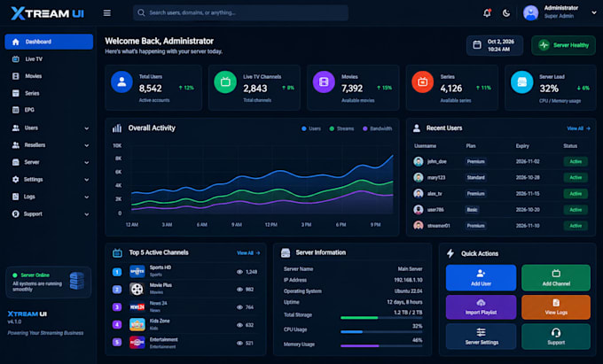This screenshot has height=364, width=603.
Task: Toggle dark mode moon icon
Action: 506,13
